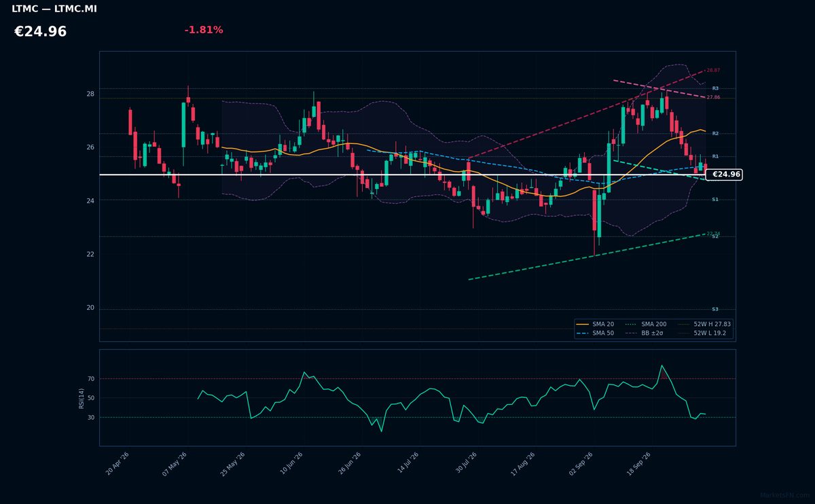Select the SMA 200 legend item
The width and height of the screenshot is (815, 504).
point(645,325)
